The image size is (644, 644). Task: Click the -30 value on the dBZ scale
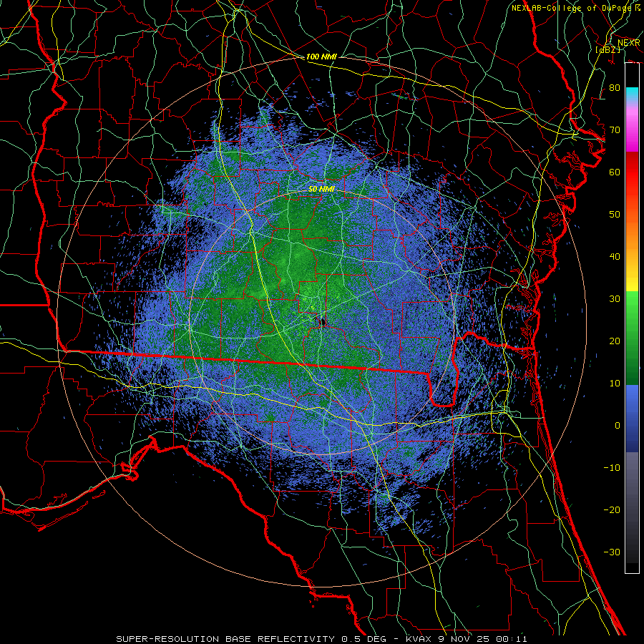[x=612, y=552]
